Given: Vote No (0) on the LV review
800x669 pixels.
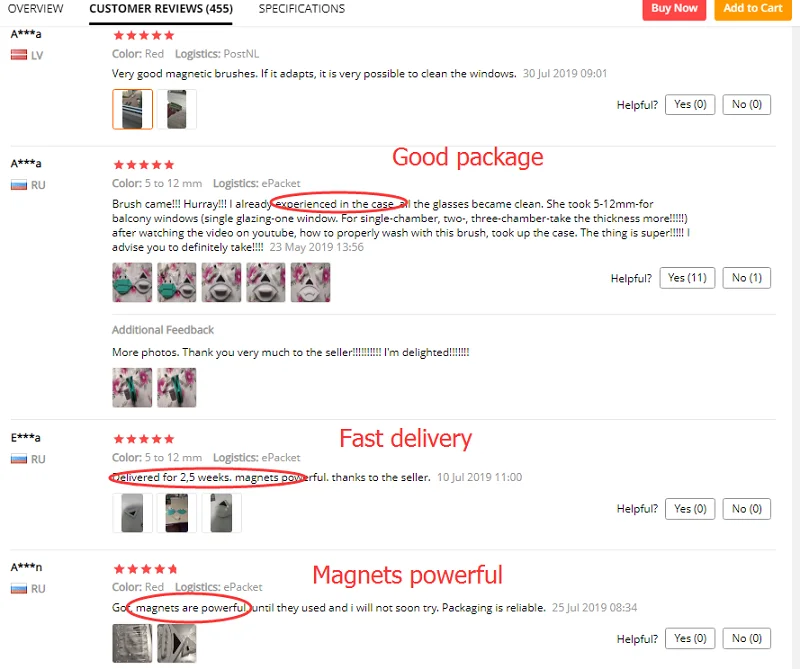Looking at the screenshot, I should [x=746, y=105].
